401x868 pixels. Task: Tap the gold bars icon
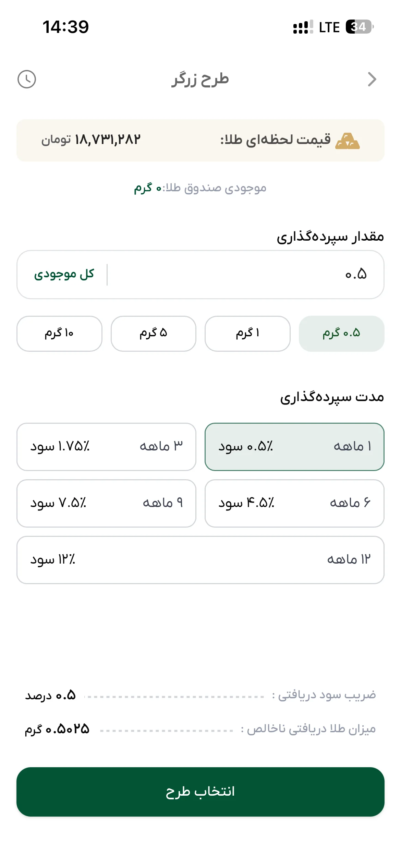[348, 141]
